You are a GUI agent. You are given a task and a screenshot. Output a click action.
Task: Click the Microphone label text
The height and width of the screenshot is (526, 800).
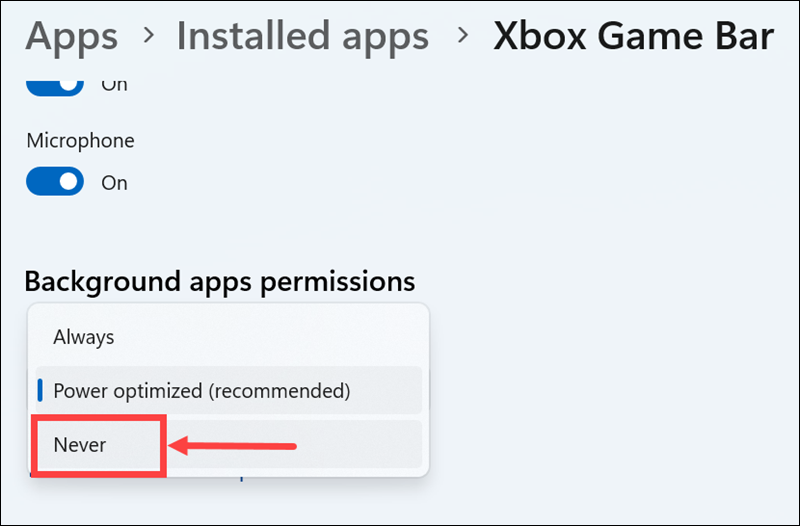tap(81, 141)
